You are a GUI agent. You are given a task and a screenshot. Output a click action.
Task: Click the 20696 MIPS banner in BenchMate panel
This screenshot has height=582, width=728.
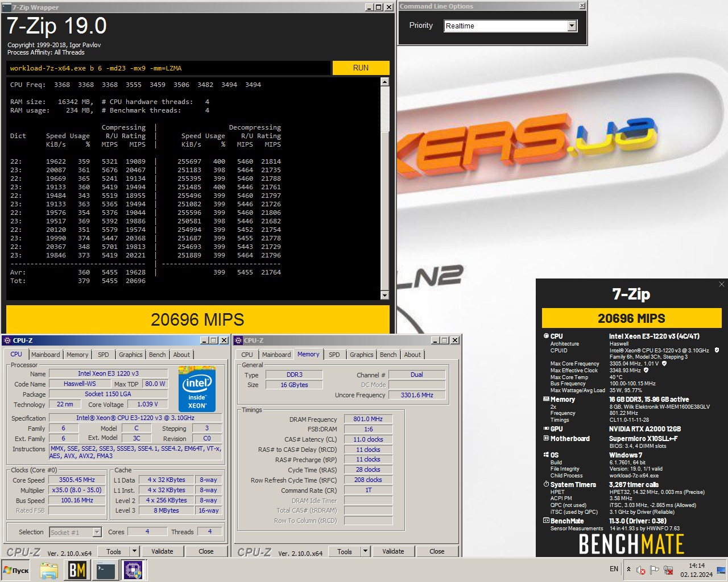click(x=631, y=318)
